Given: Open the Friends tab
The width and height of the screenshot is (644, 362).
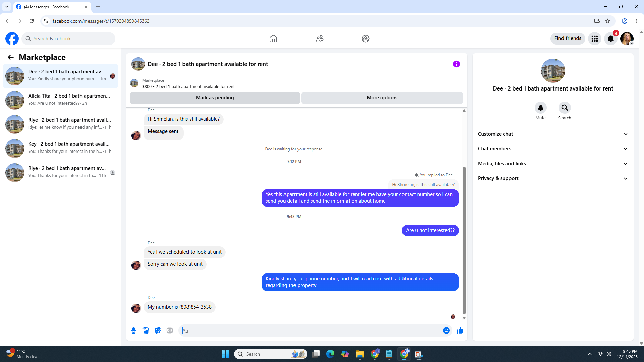Looking at the screenshot, I should click(x=319, y=39).
